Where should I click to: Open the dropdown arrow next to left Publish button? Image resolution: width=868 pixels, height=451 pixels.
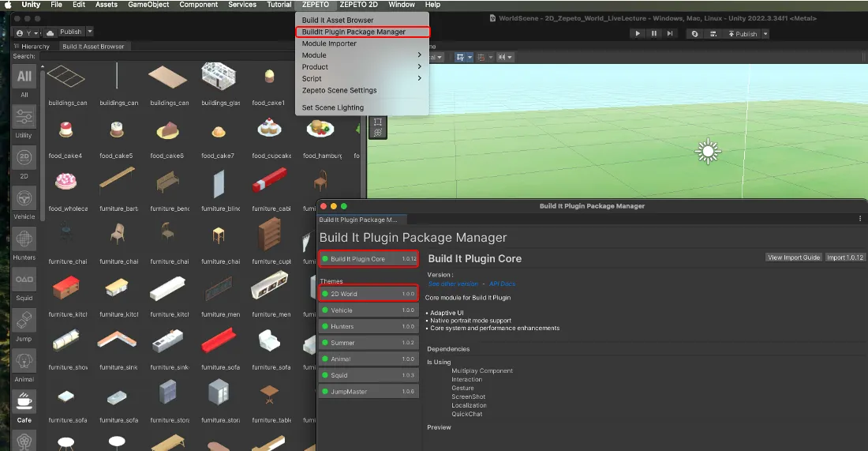click(x=90, y=32)
